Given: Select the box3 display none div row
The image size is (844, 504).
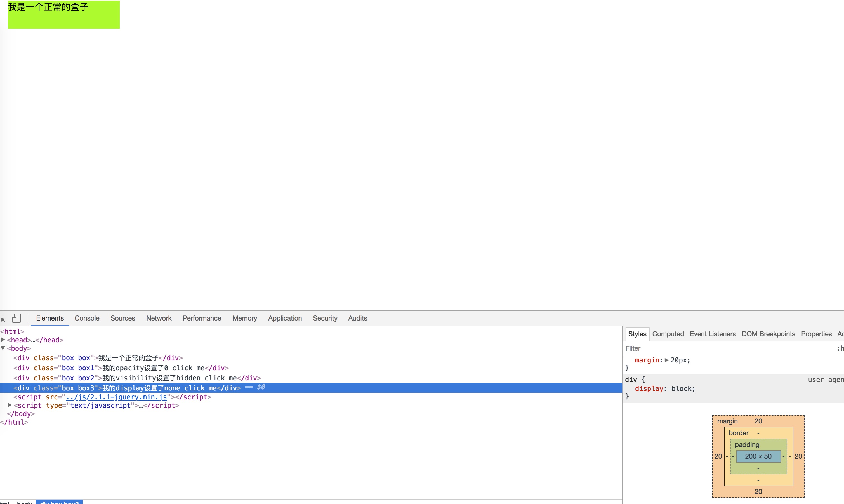Looking at the screenshot, I should (311, 388).
